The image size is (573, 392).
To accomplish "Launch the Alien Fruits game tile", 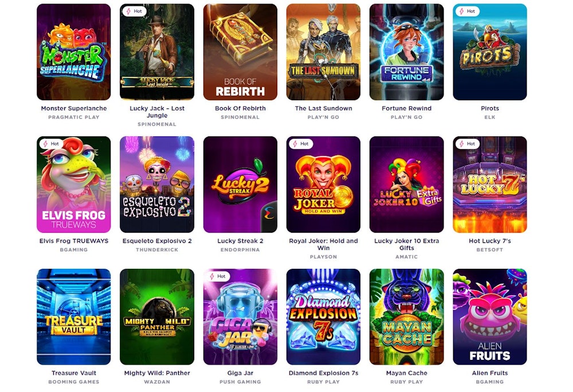I will click(490, 317).
